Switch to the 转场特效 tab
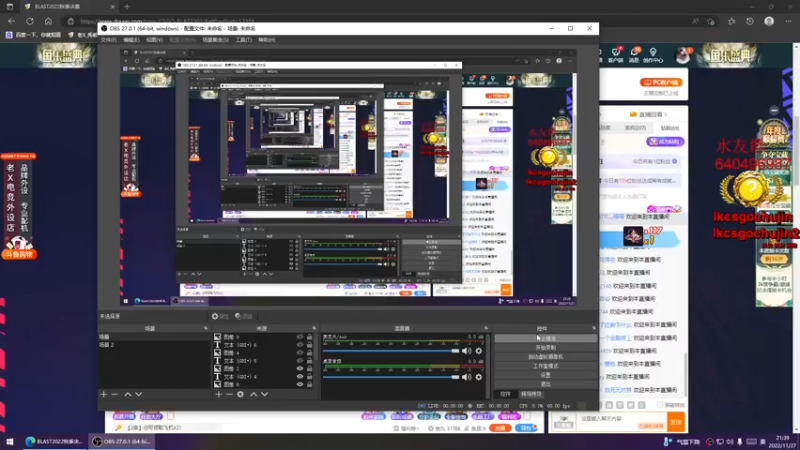 click(x=531, y=394)
